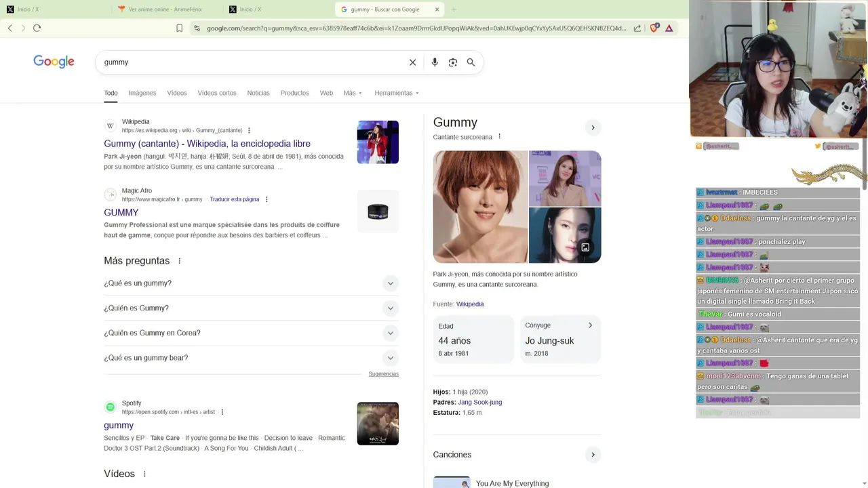Go back with the browser back arrow
Viewport: 868px width, 488px height.
(10, 28)
